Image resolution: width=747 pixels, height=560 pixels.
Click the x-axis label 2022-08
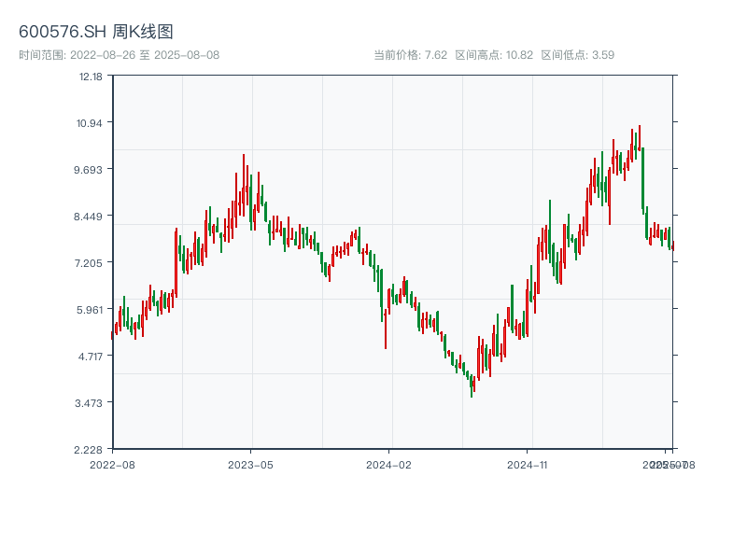pyautogui.click(x=112, y=465)
